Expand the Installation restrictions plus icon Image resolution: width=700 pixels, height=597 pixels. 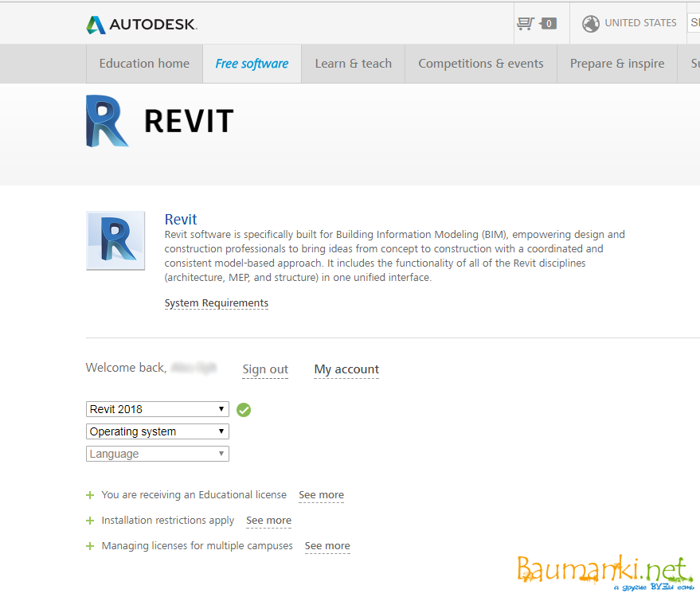(x=90, y=521)
